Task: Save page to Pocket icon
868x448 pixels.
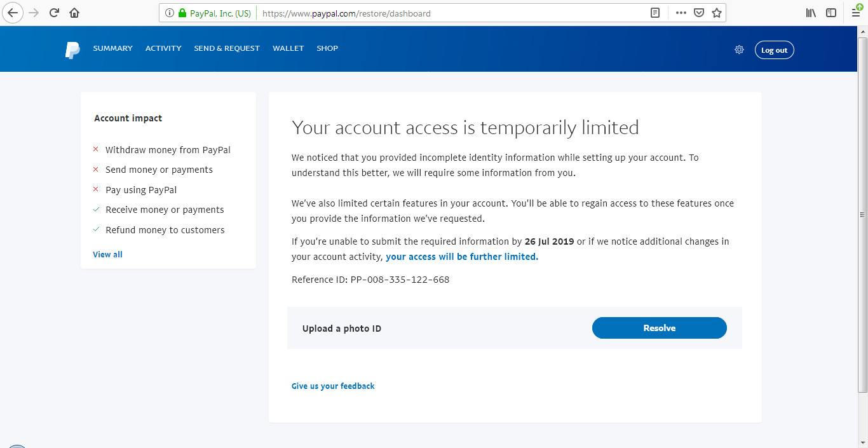Action: [699, 13]
